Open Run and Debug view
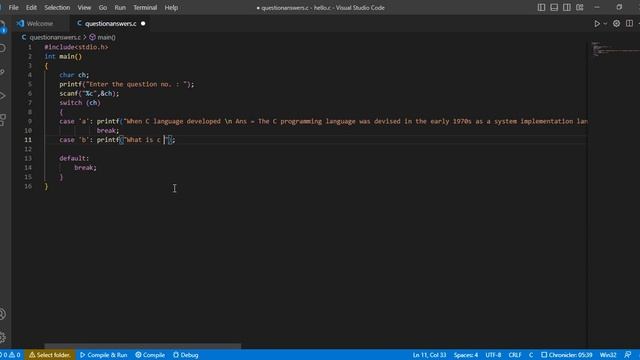 3,96
